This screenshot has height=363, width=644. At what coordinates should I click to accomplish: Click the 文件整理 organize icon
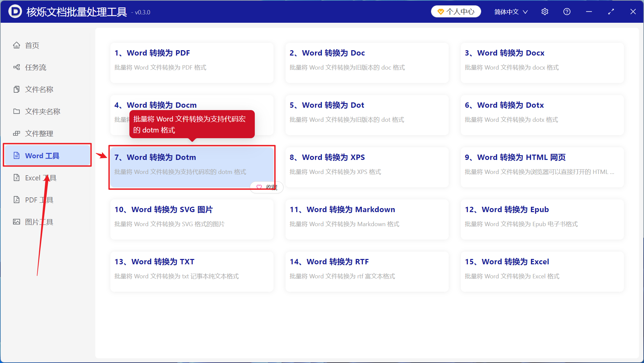[x=16, y=133]
